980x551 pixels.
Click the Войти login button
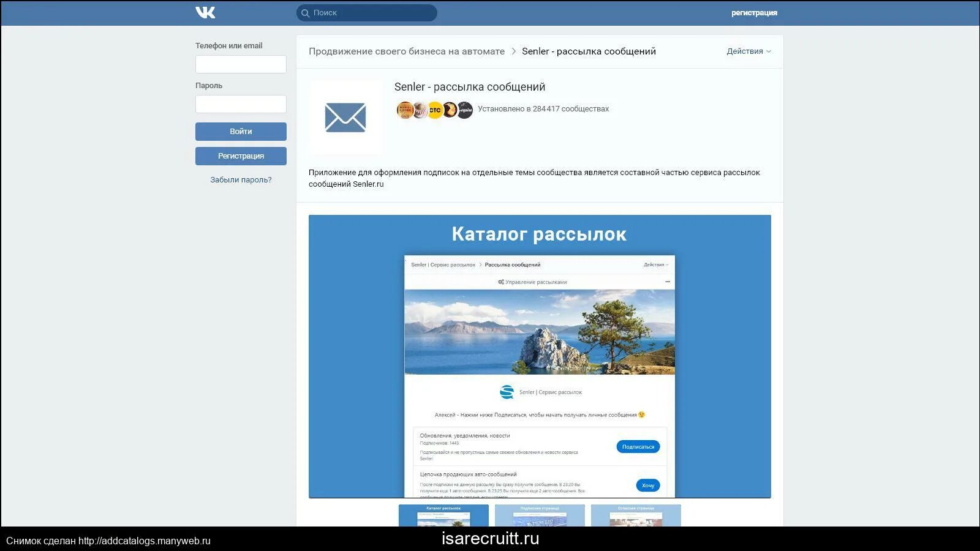pos(241,132)
